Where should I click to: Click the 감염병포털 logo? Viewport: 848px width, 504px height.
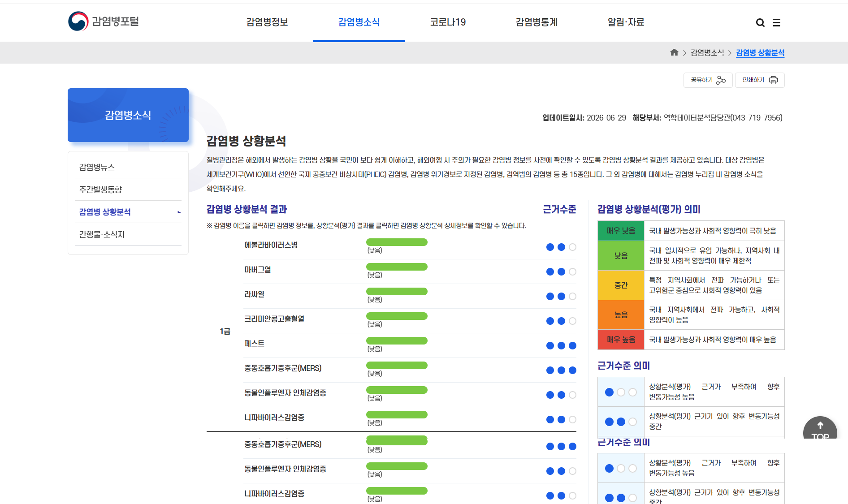pyautogui.click(x=104, y=21)
